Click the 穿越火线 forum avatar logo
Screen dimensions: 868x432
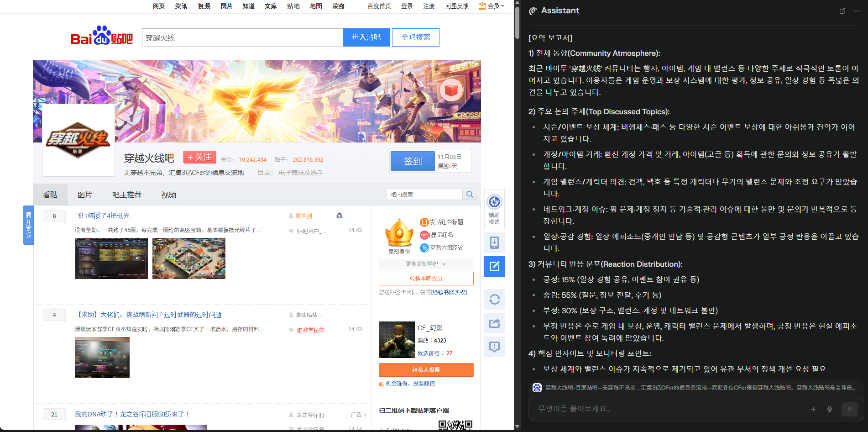(x=78, y=140)
